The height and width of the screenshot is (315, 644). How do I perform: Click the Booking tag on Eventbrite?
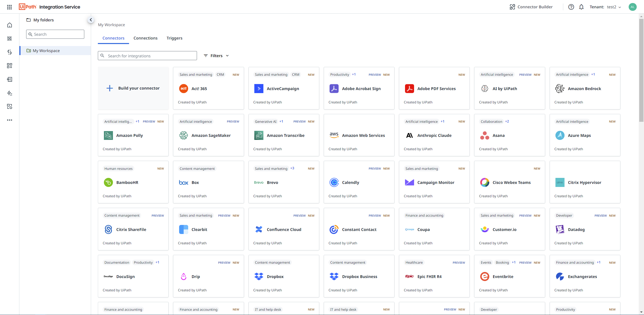(502, 262)
